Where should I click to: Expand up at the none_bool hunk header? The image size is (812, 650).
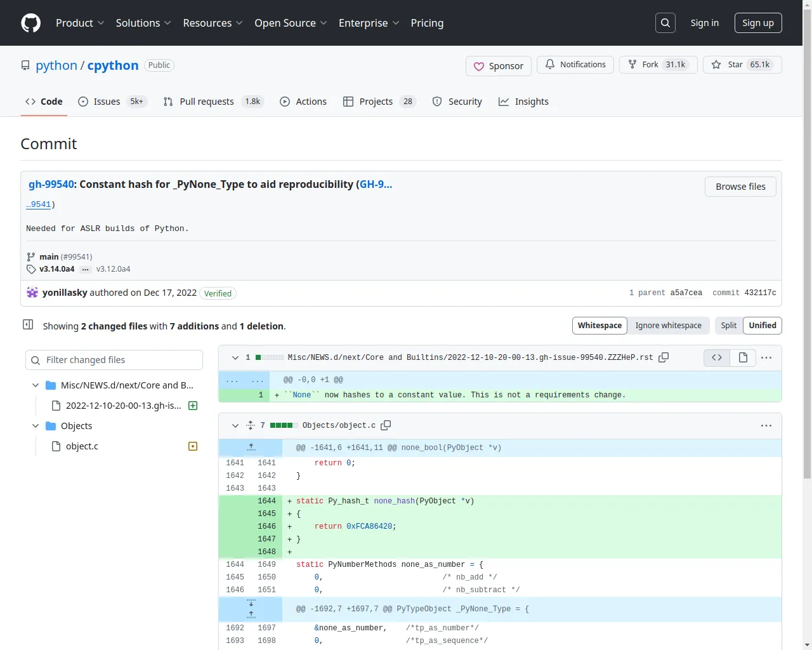[x=251, y=448]
